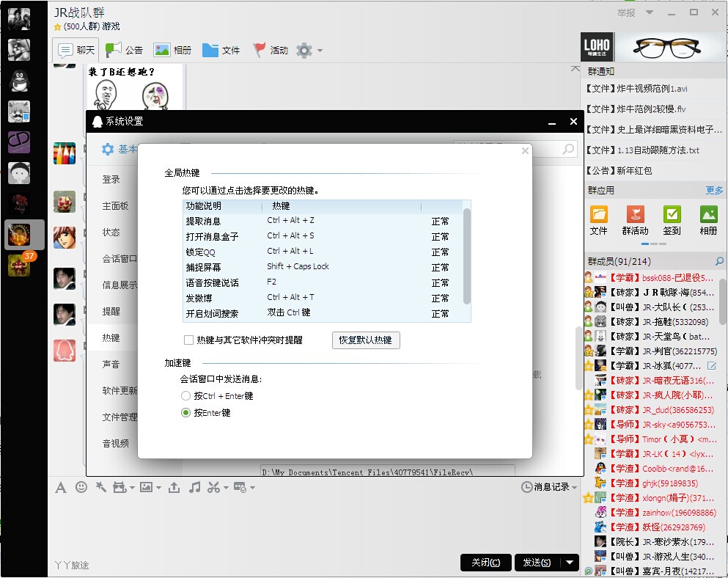Open the 群活动 app icon
The image size is (728, 578).
[x=635, y=220]
